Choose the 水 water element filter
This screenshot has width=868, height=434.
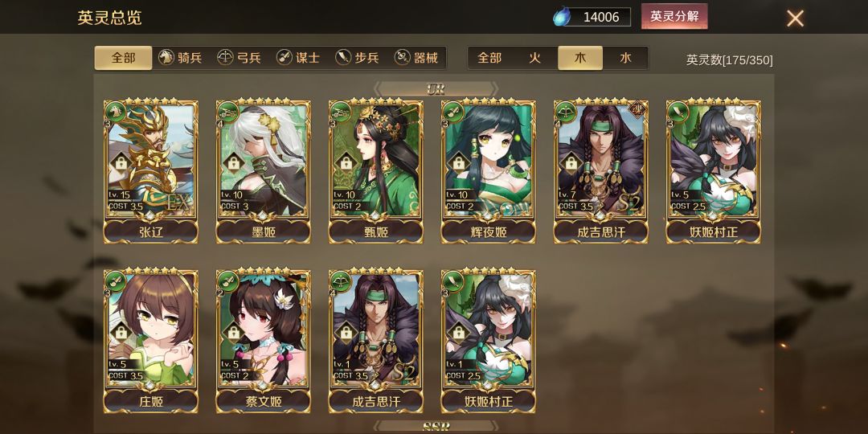click(x=625, y=58)
